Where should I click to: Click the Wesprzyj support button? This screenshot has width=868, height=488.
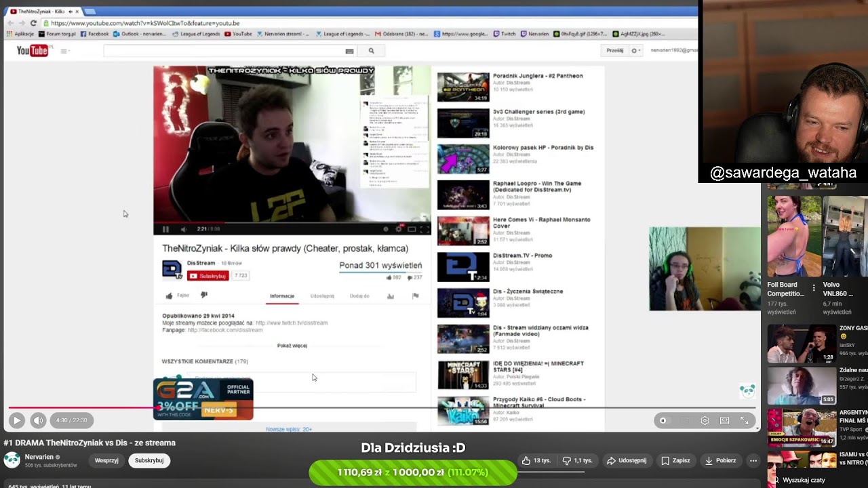coord(106,460)
